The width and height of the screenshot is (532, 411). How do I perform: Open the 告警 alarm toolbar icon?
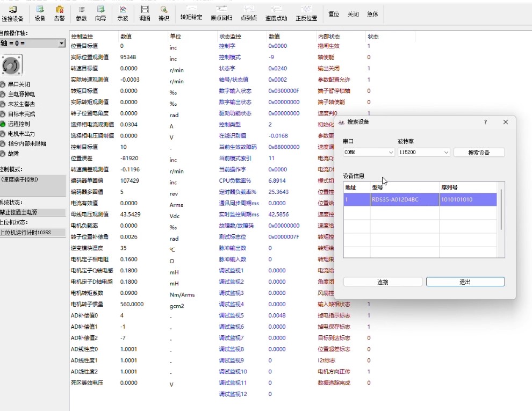click(x=59, y=14)
